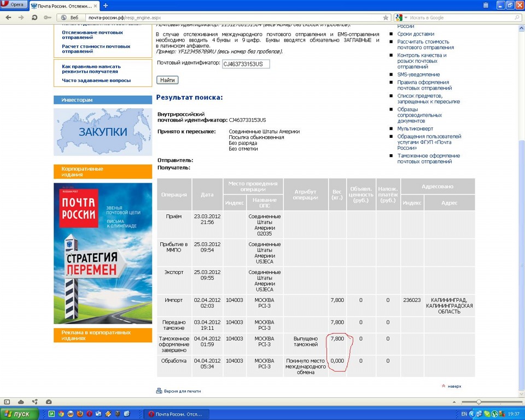Open Часто задаваемые вопросы link
The width and height of the screenshot is (525, 420).
(x=96, y=80)
